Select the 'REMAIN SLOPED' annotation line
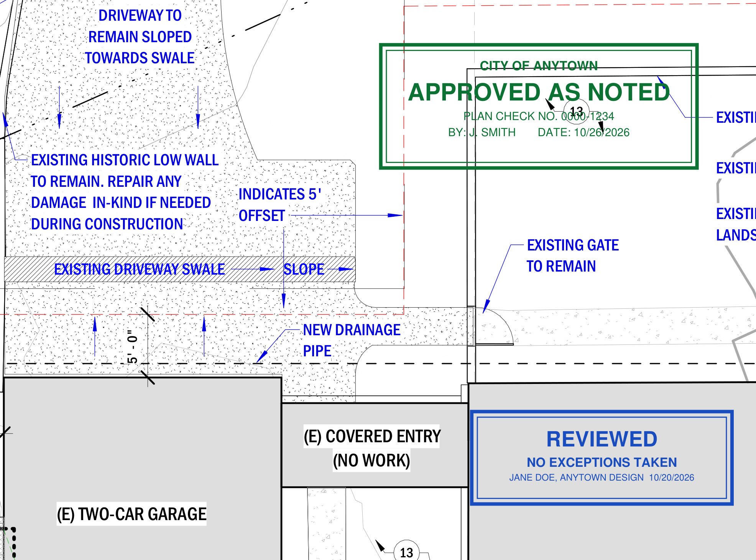This screenshot has height=560, width=756. (x=140, y=37)
